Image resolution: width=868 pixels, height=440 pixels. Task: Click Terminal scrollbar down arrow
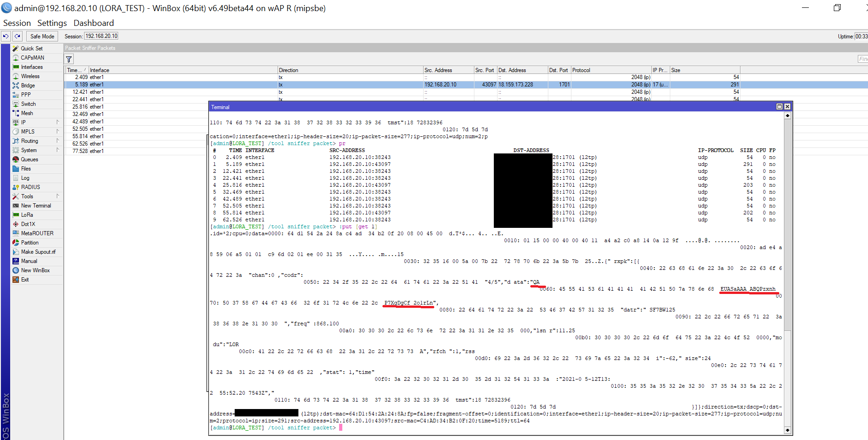pos(788,430)
